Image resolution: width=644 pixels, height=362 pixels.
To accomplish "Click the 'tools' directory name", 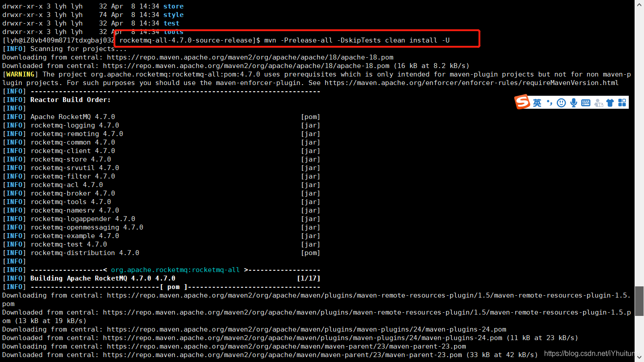I will pos(173,32).
